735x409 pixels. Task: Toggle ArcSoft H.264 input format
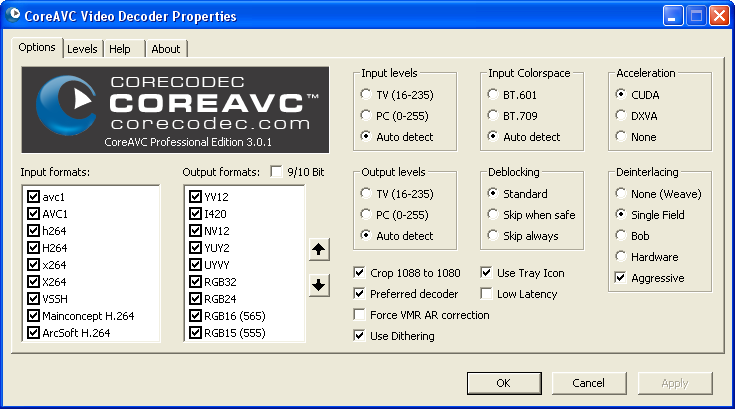tap(33, 333)
